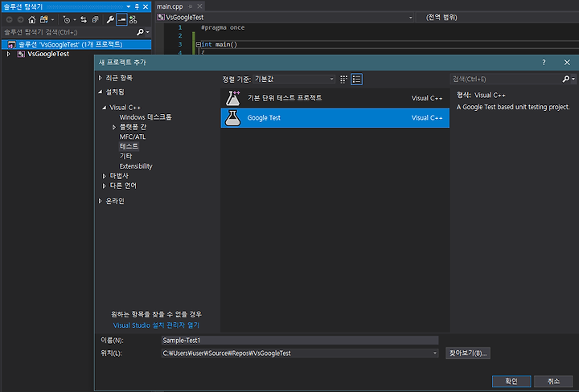Expand the VsGoogleTest project node
Image resolution: width=579 pixels, height=392 pixels.
9,54
